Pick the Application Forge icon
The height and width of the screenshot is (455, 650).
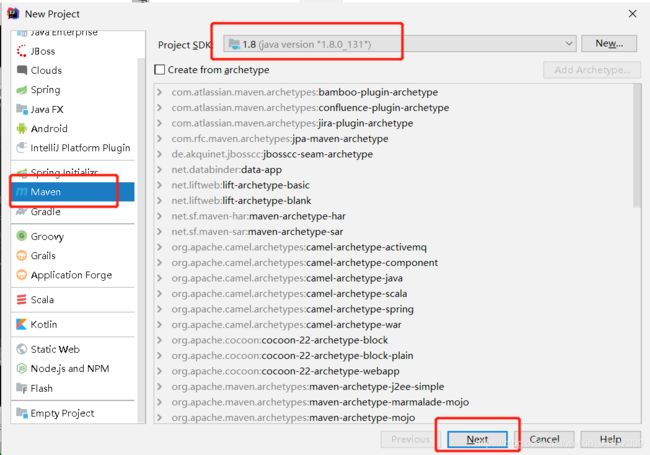pos(22,275)
